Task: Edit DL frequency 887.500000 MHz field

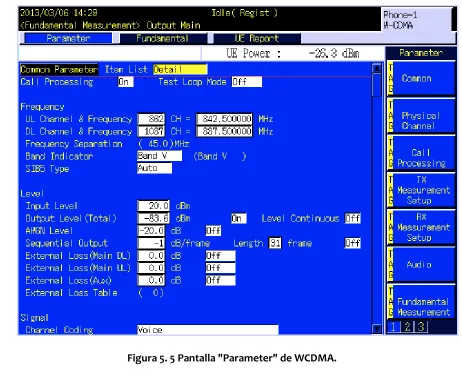Action: click(x=224, y=131)
